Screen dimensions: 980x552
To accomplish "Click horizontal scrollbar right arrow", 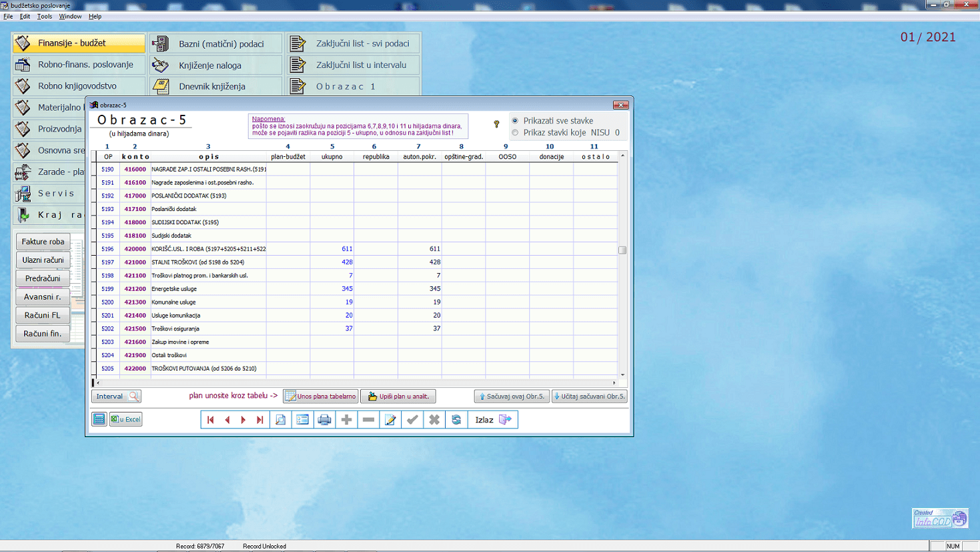I will pyautogui.click(x=614, y=383).
